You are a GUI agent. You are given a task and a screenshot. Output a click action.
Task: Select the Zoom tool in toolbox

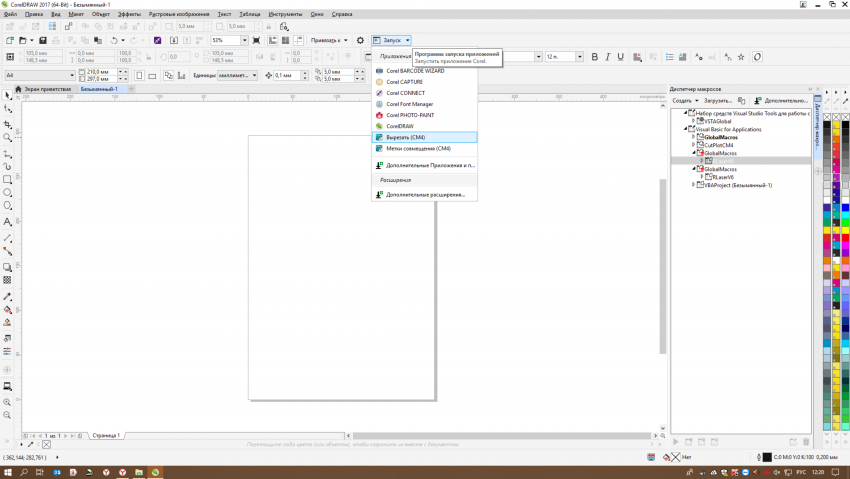(x=8, y=137)
